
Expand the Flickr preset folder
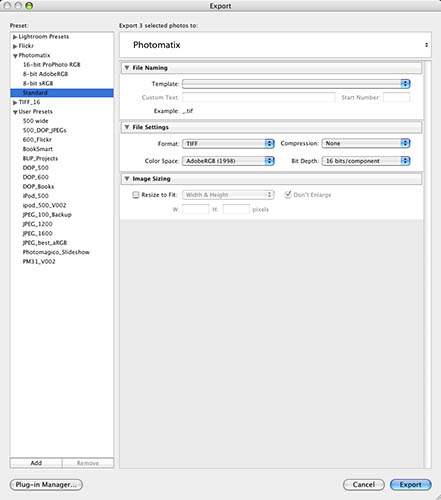click(15, 46)
